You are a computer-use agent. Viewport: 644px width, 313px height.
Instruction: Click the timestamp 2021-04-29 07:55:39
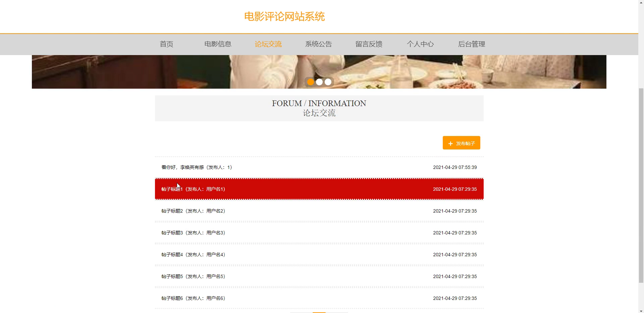tap(455, 167)
